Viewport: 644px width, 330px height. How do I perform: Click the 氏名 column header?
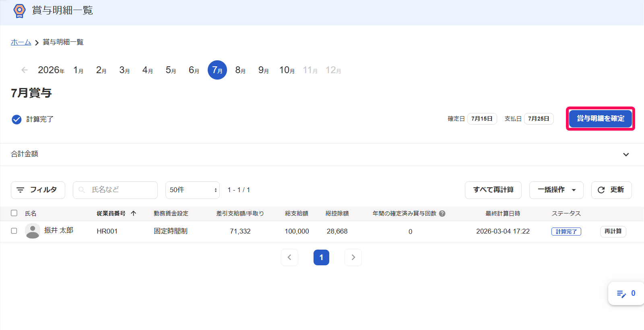point(31,213)
